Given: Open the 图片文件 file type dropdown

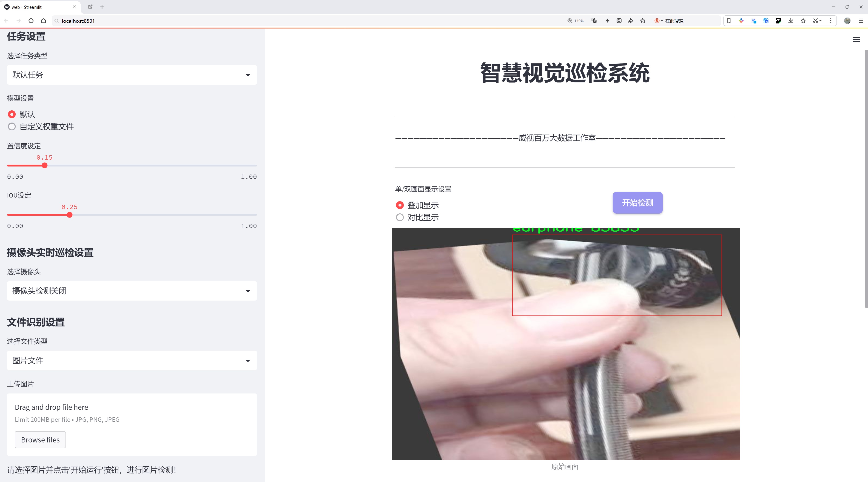Looking at the screenshot, I should point(132,361).
